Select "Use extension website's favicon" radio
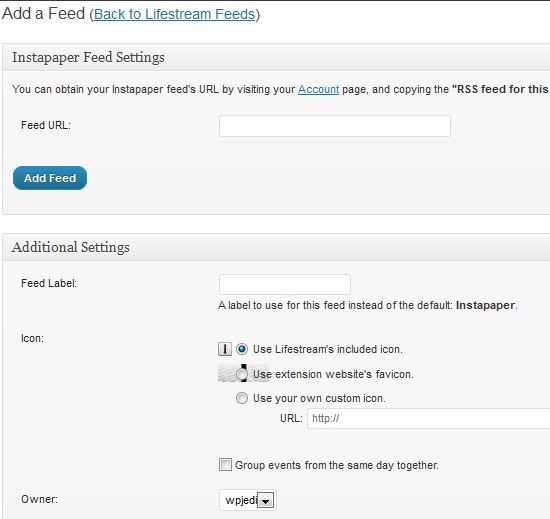Image resolution: width=550 pixels, height=519 pixels. (242, 374)
